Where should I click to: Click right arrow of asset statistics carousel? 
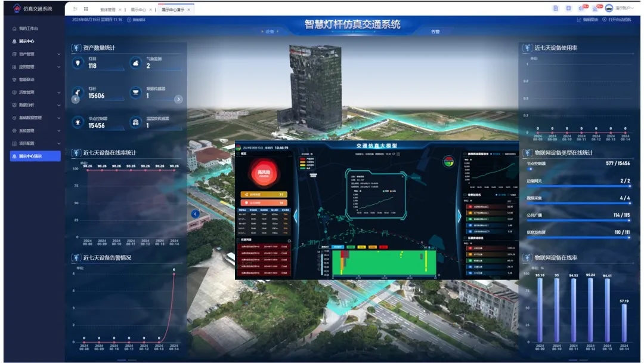pyautogui.click(x=178, y=99)
